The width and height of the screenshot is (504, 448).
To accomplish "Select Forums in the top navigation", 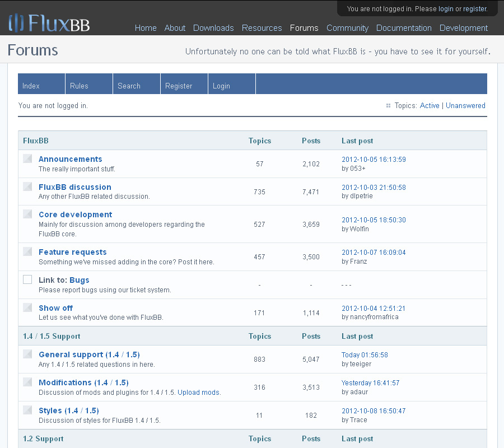I will click(304, 28).
